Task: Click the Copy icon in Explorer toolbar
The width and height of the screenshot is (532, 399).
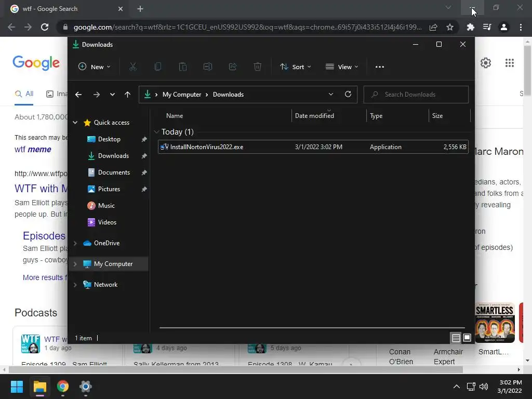Action: (158, 67)
